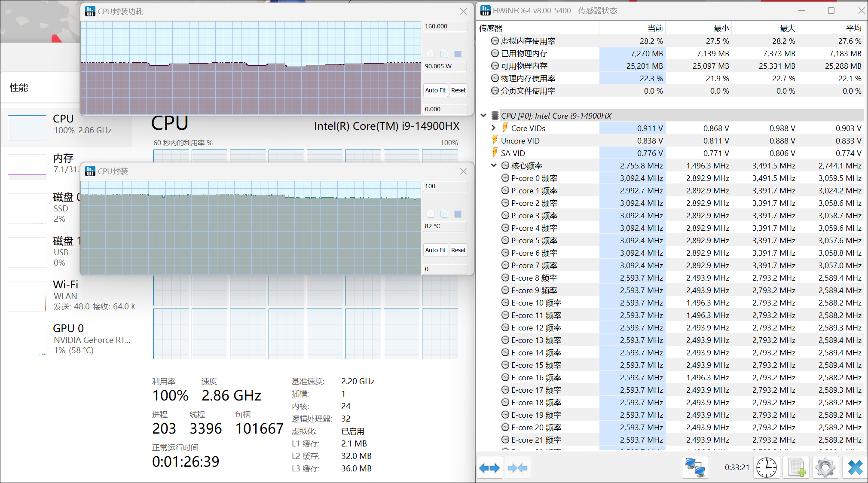This screenshot has height=483, width=868.
Task: Click the expand columns arrows icon
Action: (489, 468)
